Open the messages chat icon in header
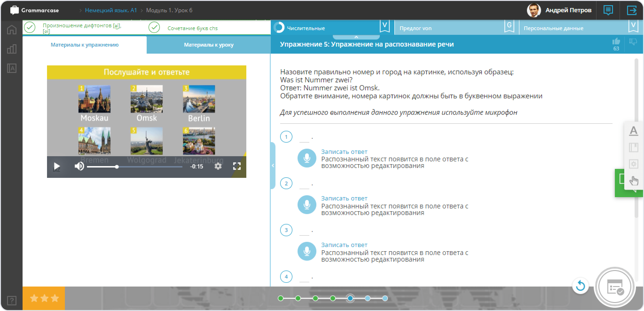 tap(608, 10)
